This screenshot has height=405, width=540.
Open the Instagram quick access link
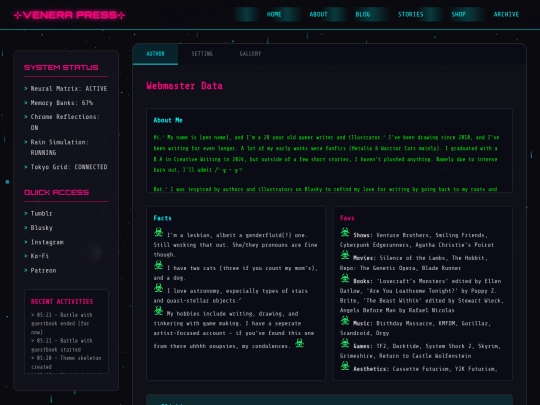[47, 242]
